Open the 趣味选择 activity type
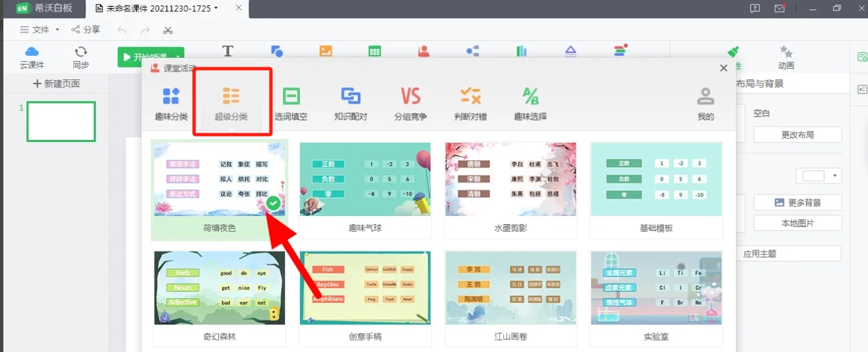Screen dimensions: 868x352 (530, 102)
